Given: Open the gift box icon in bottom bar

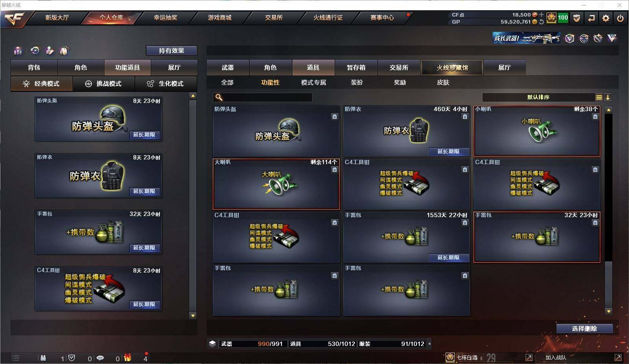Looking at the screenshot, I should click(x=128, y=357).
